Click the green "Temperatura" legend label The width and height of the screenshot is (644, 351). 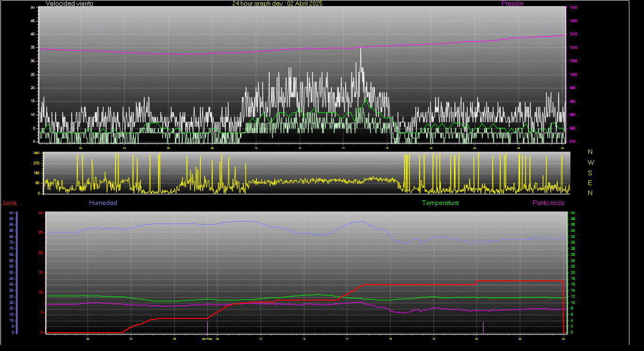click(x=440, y=203)
